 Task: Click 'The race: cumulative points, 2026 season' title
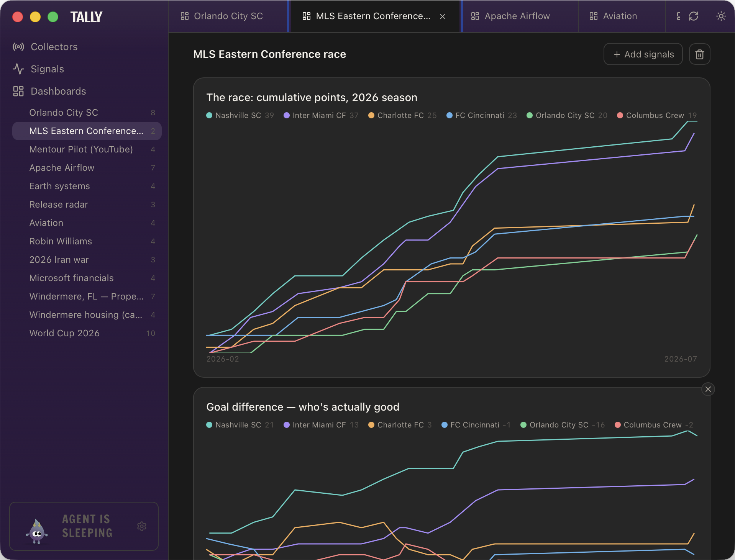pyautogui.click(x=312, y=98)
